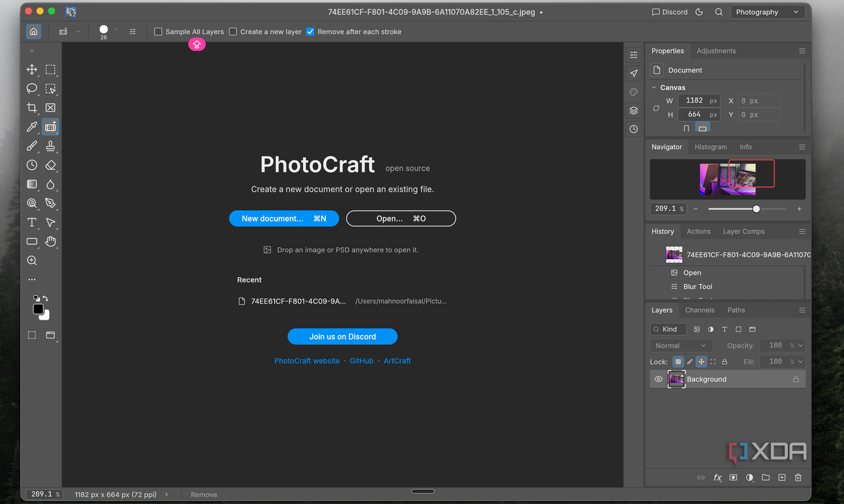Click the trash icon to delete layer
The width and height of the screenshot is (844, 504).
tap(798, 478)
